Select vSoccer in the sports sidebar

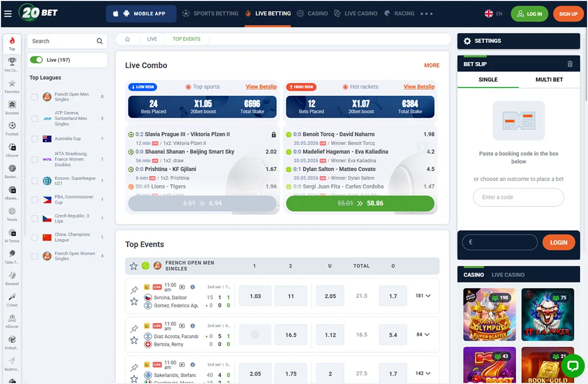pyautogui.click(x=12, y=150)
